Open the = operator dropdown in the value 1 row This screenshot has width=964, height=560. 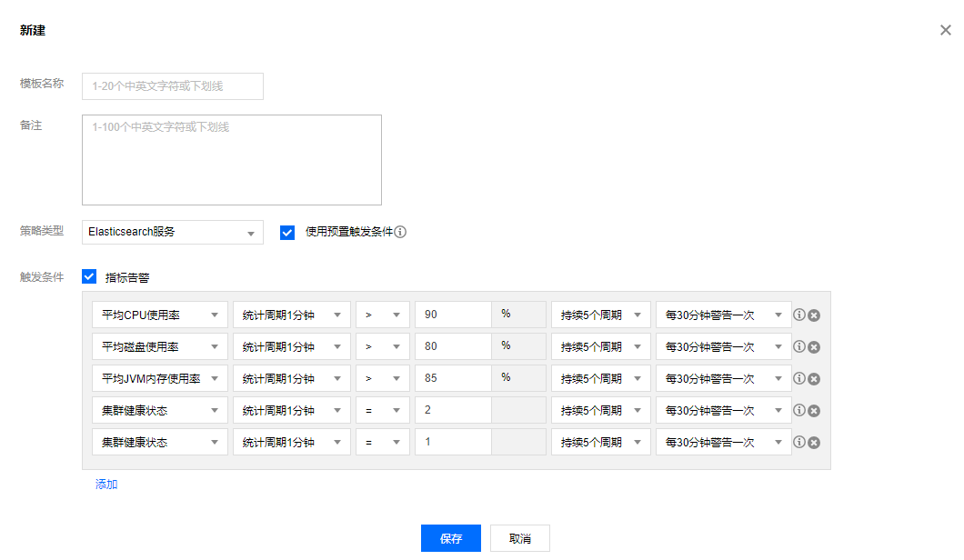point(382,442)
